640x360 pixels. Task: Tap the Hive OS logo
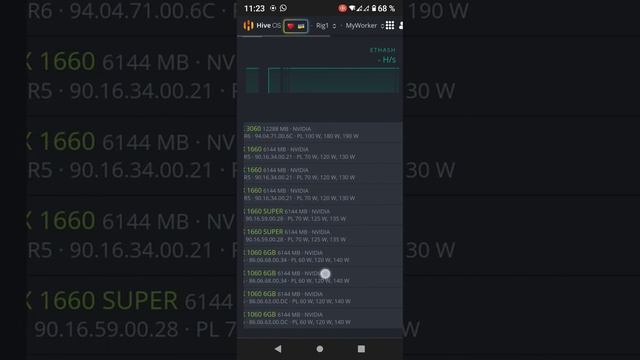pos(262,26)
